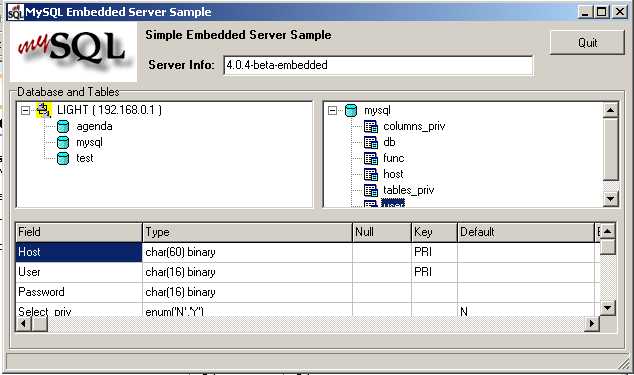634x375 pixels.
Task: Click field grid horizontal scroll right arrow
Action: pyautogui.click(x=592, y=324)
